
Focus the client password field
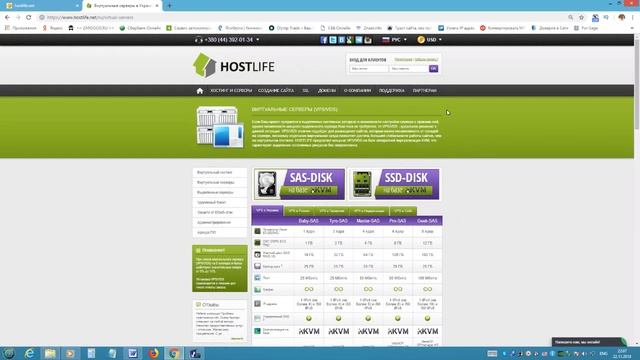(x=408, y=69)
